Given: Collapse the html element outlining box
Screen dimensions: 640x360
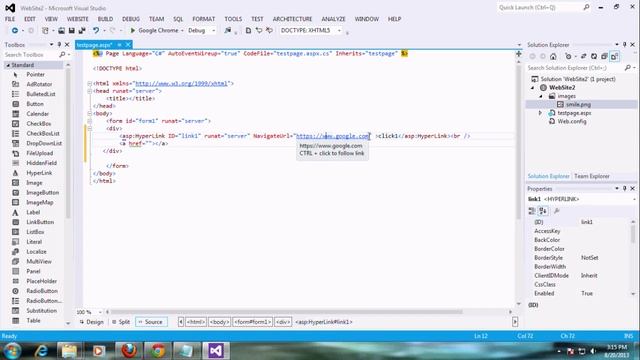Looking at the screenshot, I should (x=90, y=83).
